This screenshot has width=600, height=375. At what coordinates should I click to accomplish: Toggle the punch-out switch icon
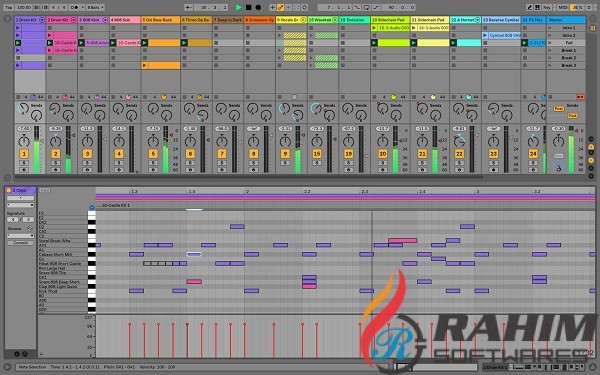[375, 7]
